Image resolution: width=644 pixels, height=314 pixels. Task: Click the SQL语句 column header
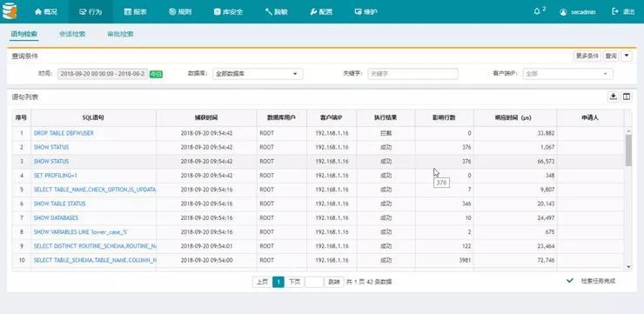93,117
